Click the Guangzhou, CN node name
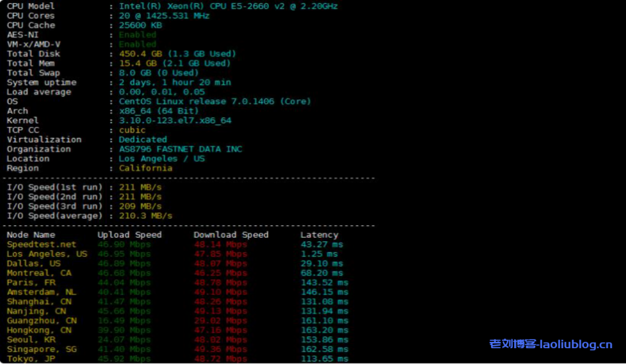 (x=42, y=321)
